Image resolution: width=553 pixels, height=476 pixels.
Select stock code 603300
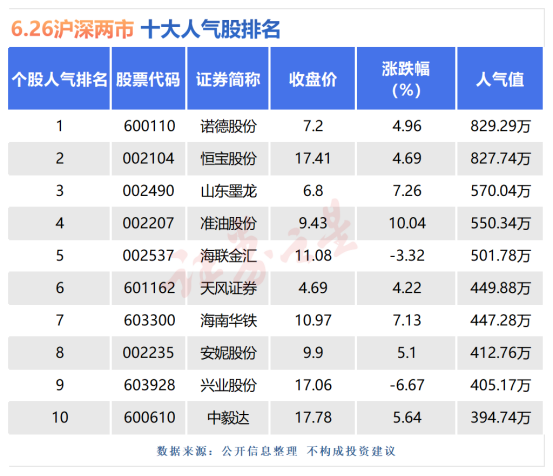pyautogui.click(x=149, y=321)
